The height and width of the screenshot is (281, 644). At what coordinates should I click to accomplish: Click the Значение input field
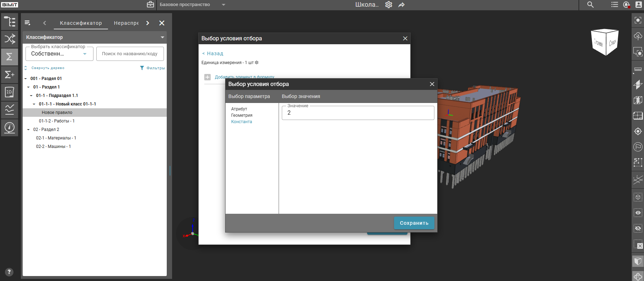click(358, 113)
